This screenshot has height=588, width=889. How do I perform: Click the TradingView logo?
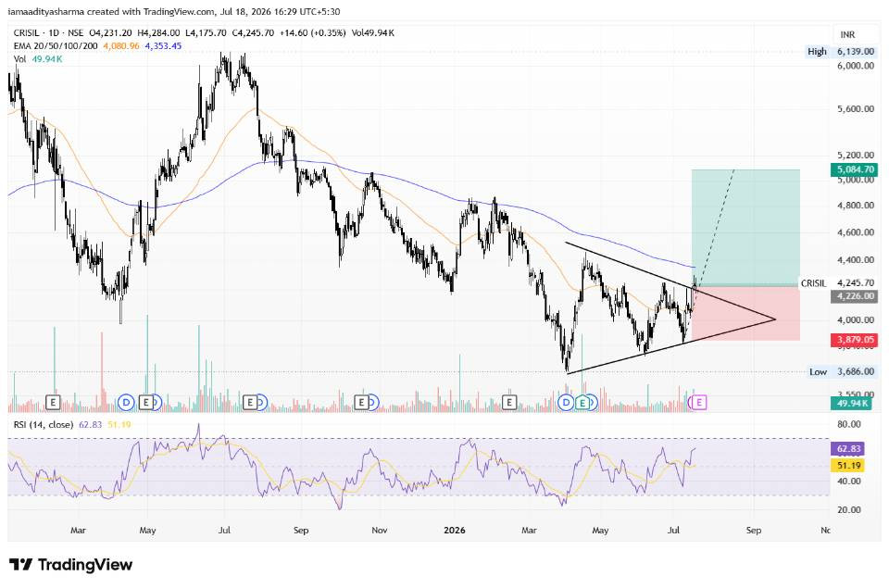point(71,565)
